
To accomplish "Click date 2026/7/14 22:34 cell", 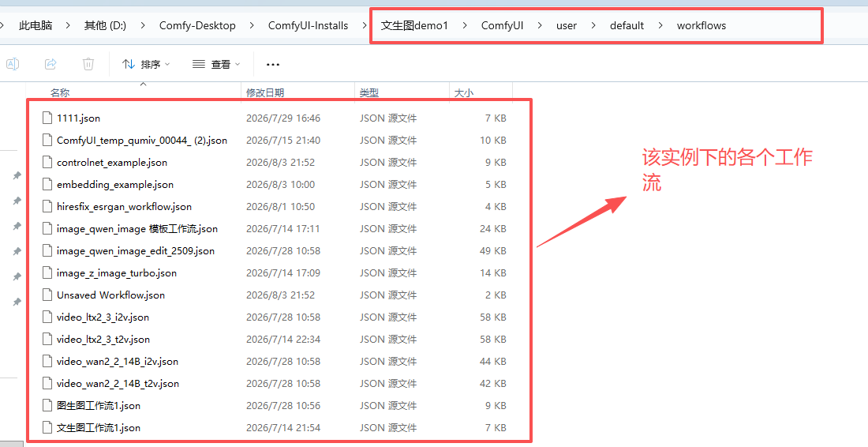I will click(282, 340).
